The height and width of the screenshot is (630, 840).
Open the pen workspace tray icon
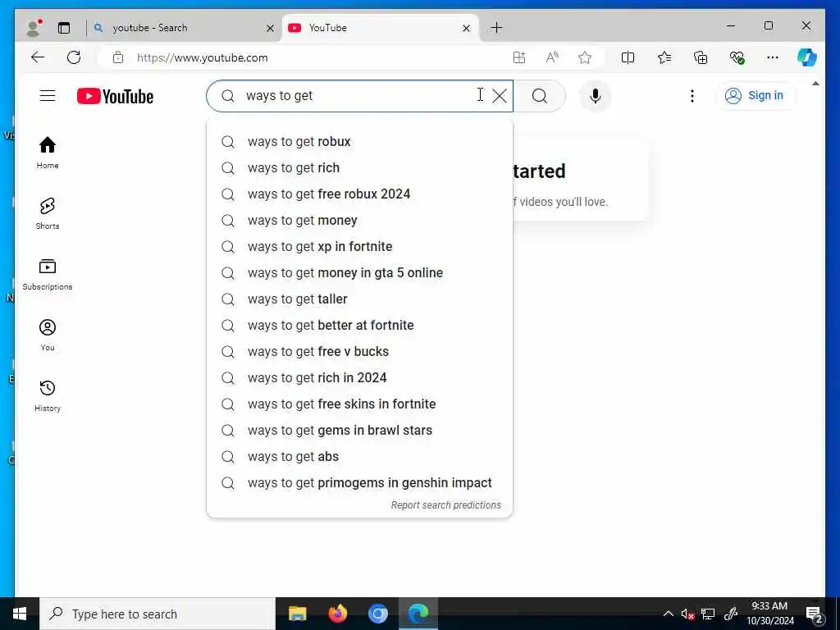(731, 614)
